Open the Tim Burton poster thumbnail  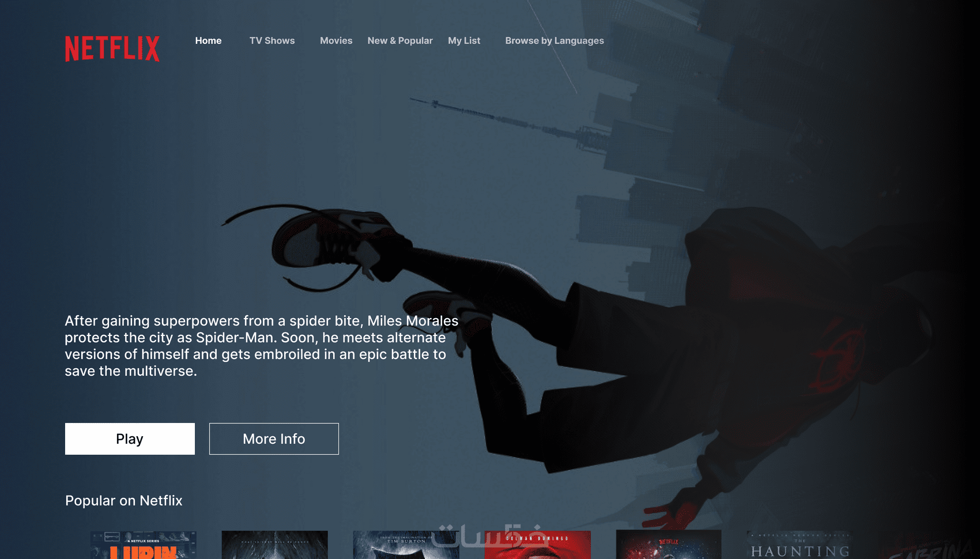[406, 545]
